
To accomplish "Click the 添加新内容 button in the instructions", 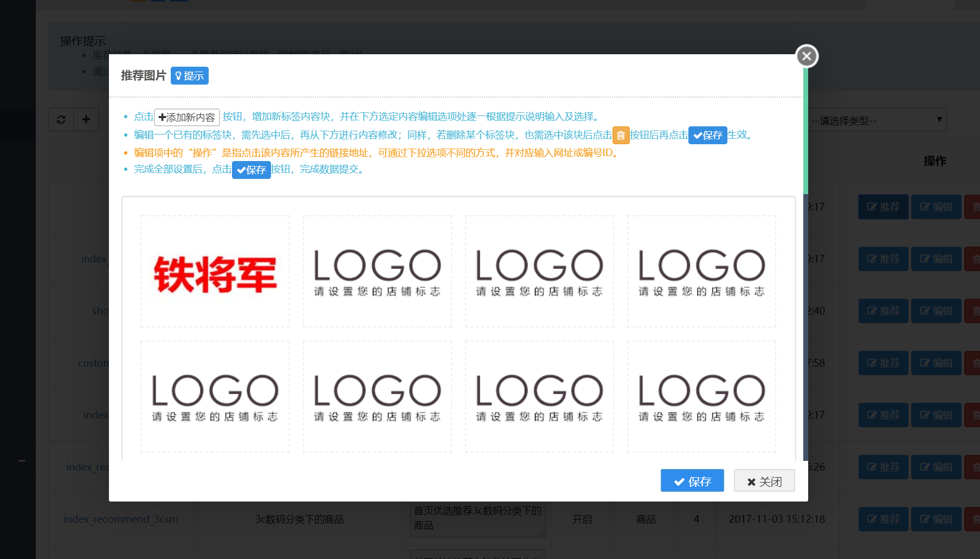I will (x=187, y=117).
